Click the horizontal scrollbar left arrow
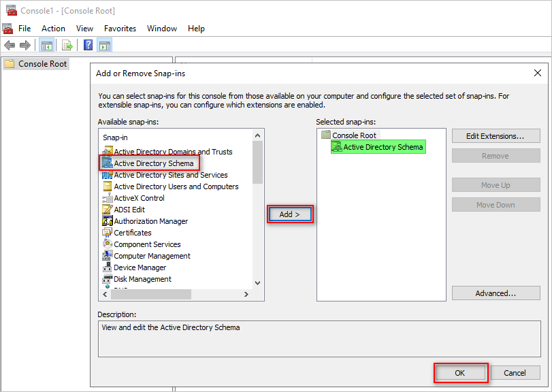Viewport: 552px width, 392px height. pyautogui.click(x=105, y=294)
